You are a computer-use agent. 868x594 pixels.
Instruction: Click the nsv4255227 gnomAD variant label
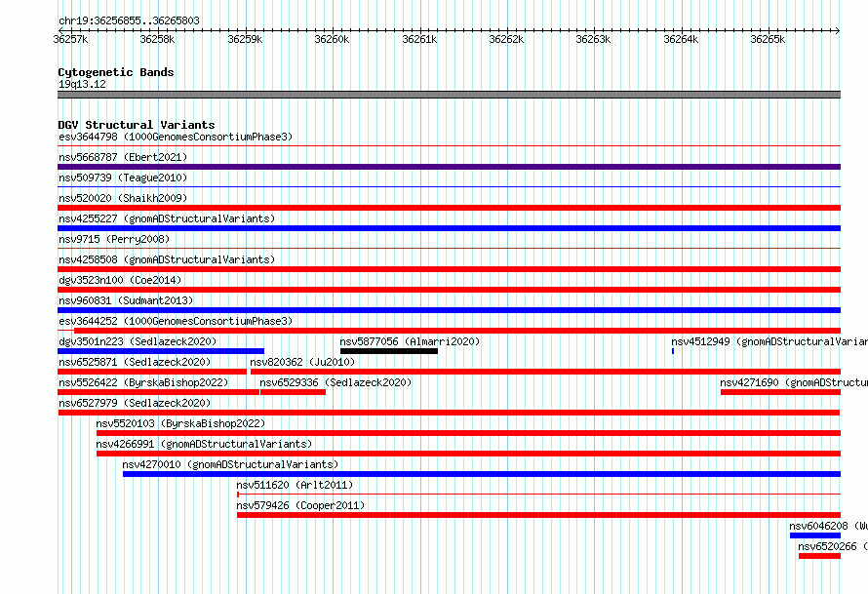pyautogui.click(x=167, y=218)
